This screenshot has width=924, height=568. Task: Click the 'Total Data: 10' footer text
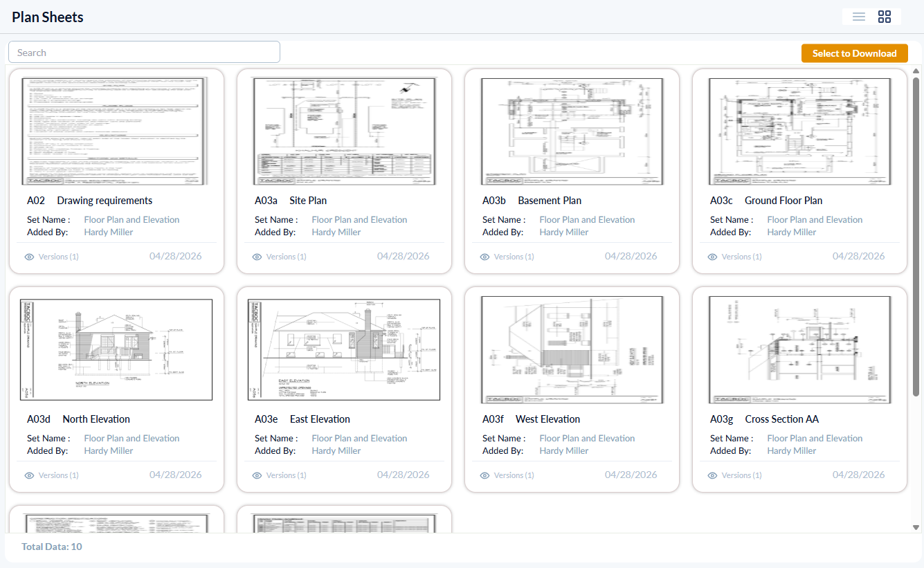52,547
